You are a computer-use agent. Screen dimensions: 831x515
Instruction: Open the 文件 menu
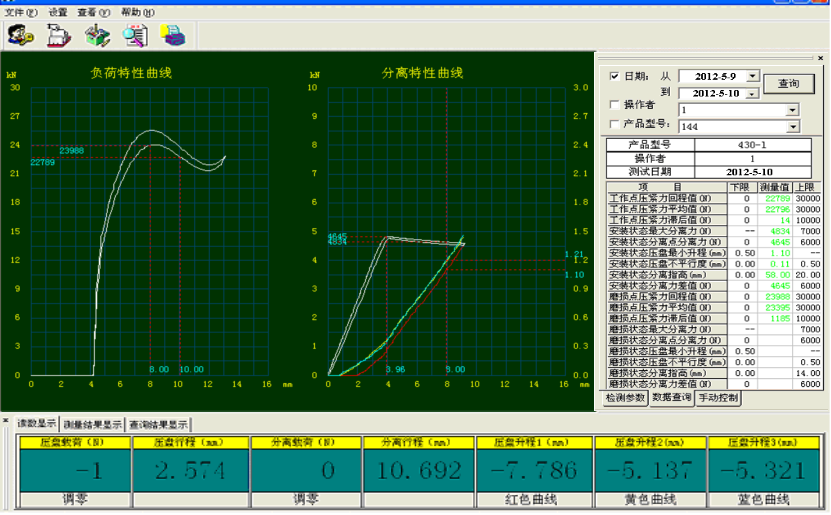(x=20, y=12)
